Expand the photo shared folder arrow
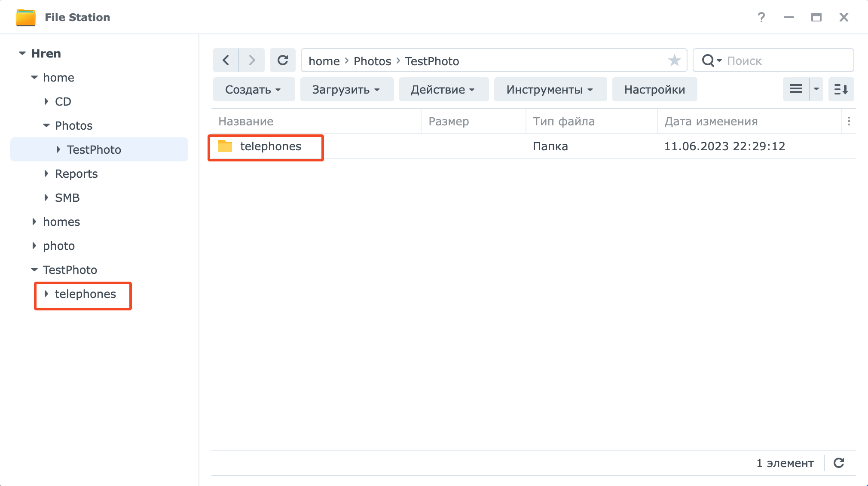This screenshot has height=486, width=868. pos(34,246)
